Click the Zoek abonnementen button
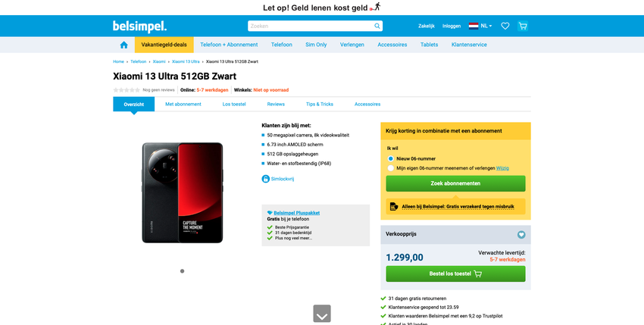The image size is (644, 325). click(x=455, y=183)
